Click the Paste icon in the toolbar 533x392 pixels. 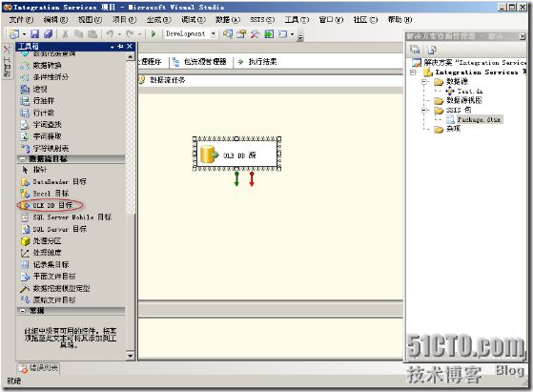pos(92,33)
